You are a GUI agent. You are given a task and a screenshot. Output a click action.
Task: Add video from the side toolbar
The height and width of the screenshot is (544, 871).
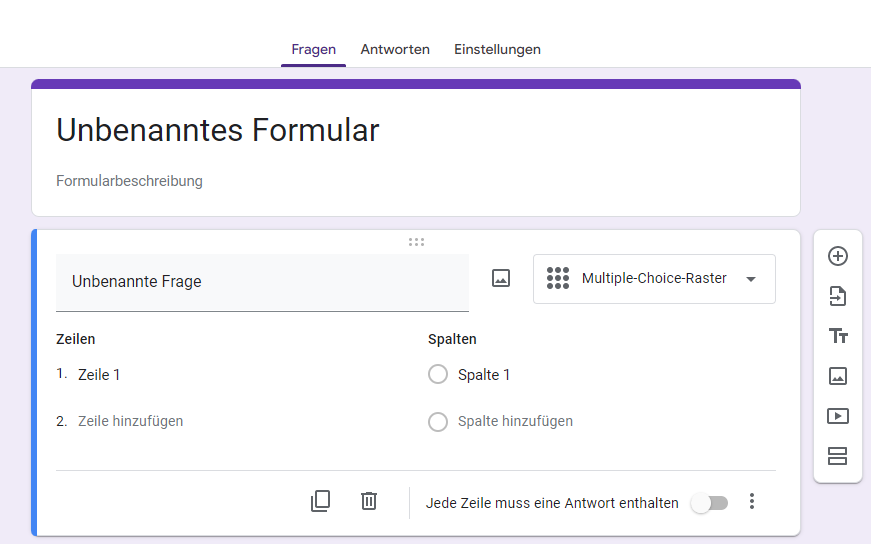(x=838, y=416)
